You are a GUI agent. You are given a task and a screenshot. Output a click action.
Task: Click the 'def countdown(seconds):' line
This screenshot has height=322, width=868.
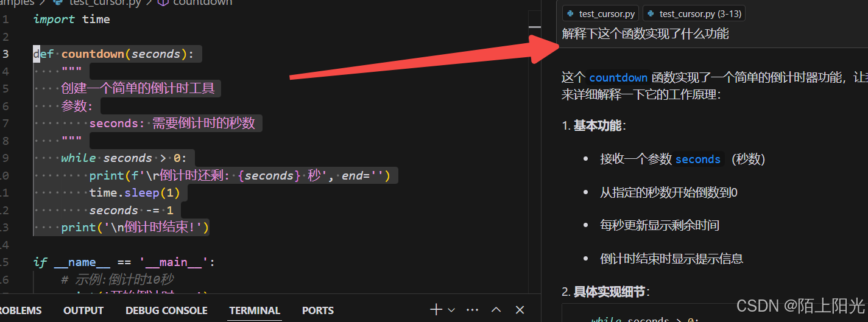click(113, 54)
